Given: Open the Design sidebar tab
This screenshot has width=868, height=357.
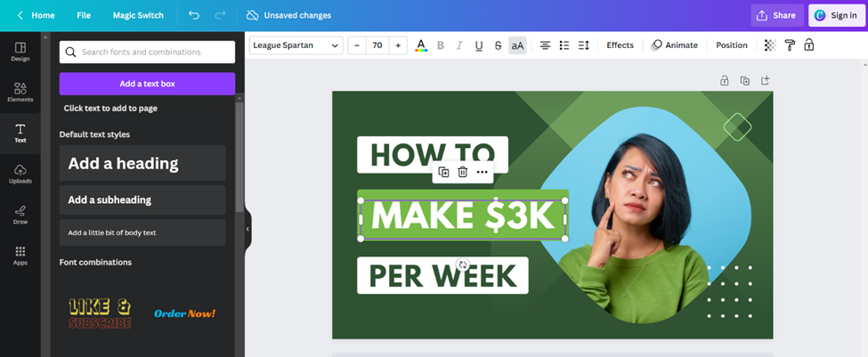Looking at the screenshot, I should 20,52.
